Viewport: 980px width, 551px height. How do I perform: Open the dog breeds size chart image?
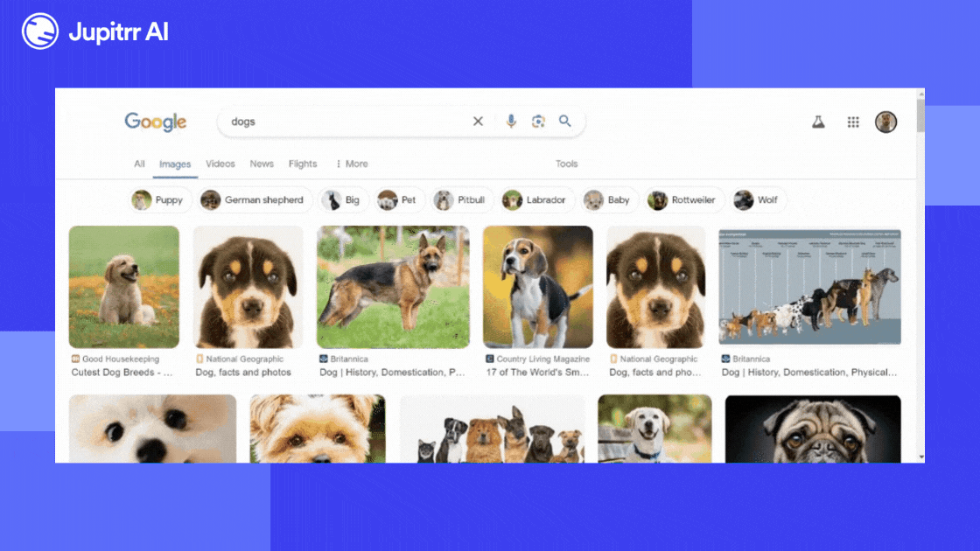[809, 287]
